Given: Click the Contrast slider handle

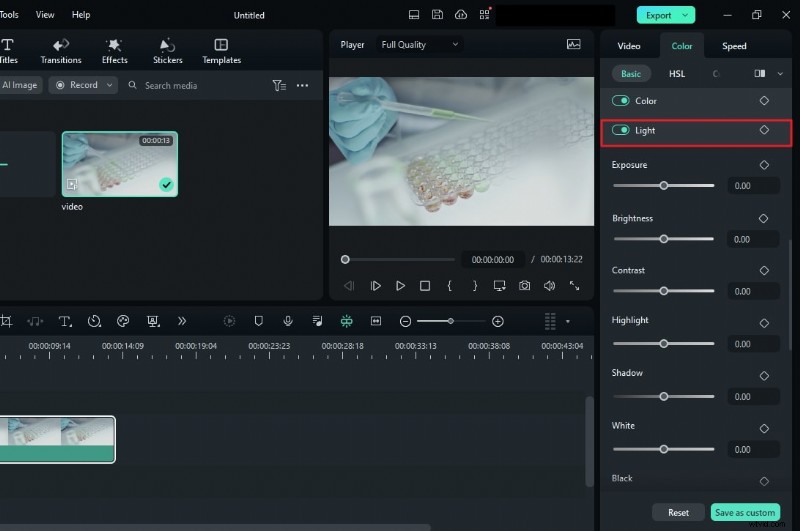Looking at the screenshot, I should click(663, 291).
